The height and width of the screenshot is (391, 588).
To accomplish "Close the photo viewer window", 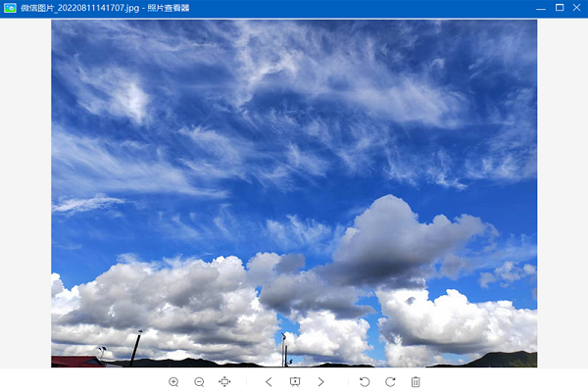I will click(x=577, y=8).
